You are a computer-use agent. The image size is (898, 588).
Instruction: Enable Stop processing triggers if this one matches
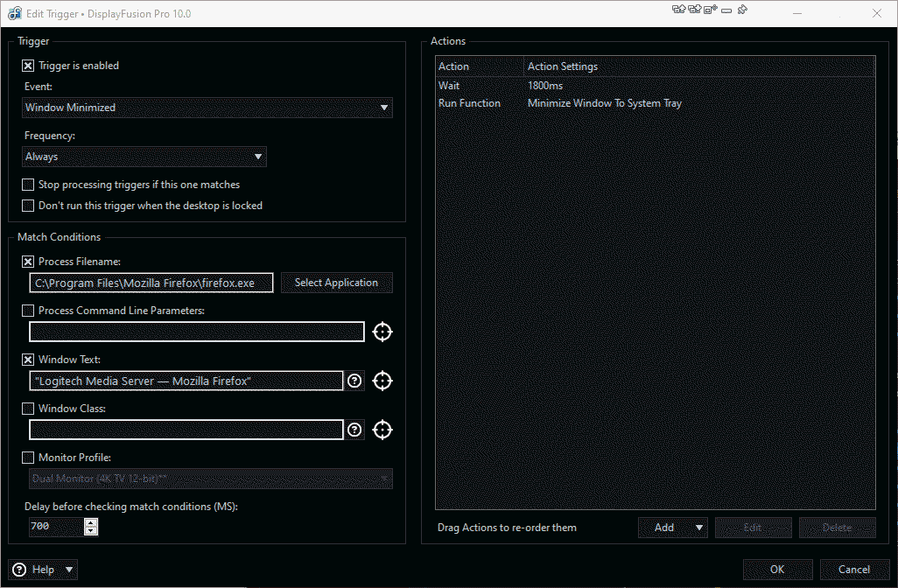click(x=29, y=185)
